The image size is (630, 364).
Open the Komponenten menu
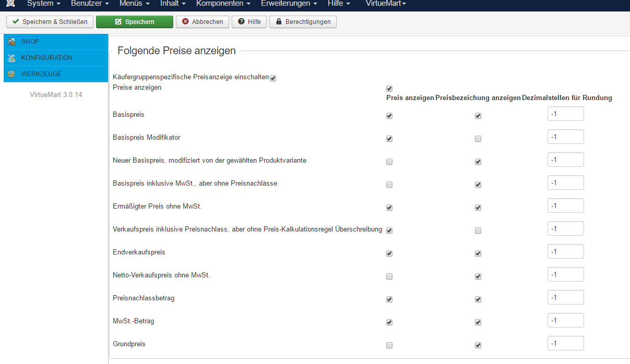click(x=223, y=4)
